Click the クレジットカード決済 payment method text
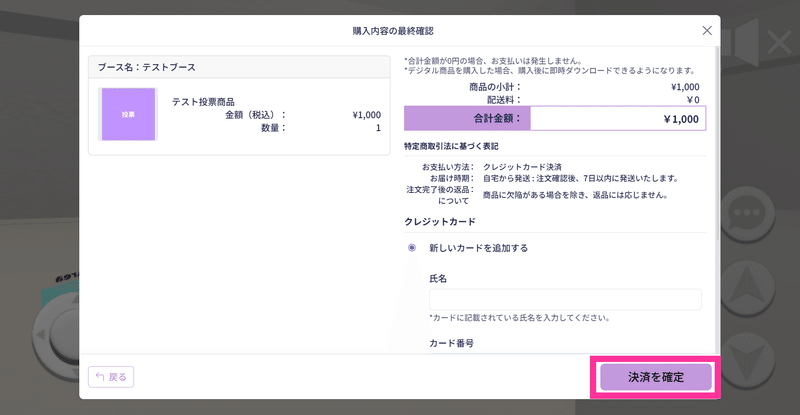Screen dimensions: 800x415 point(522,167)
